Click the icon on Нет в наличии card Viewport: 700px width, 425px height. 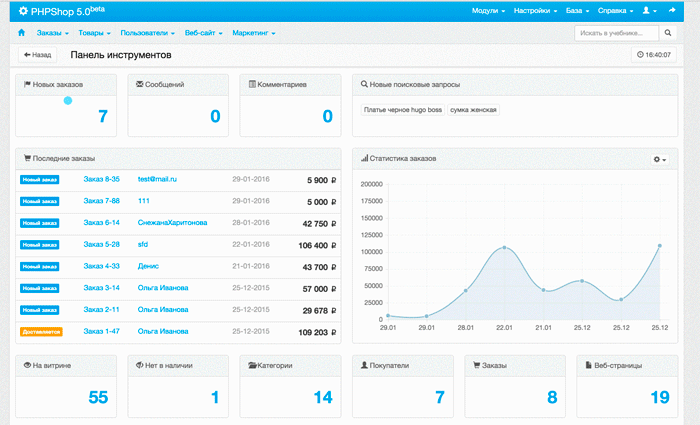[x=140, y=365]
